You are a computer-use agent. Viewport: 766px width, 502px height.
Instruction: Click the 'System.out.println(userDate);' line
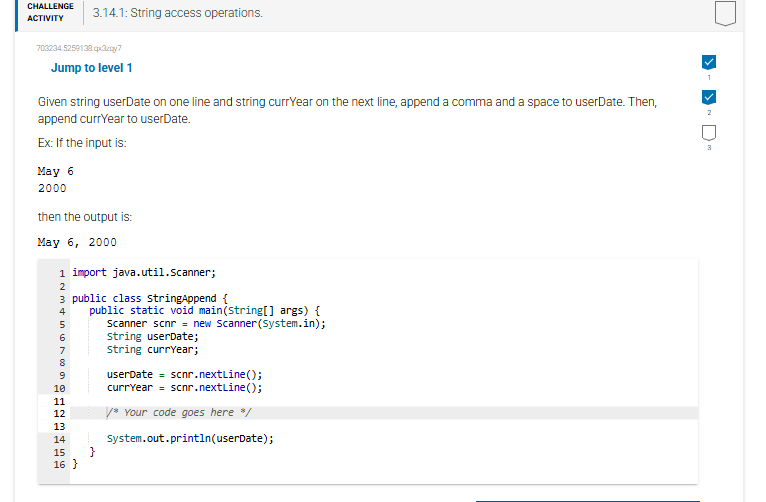[191, 439]
